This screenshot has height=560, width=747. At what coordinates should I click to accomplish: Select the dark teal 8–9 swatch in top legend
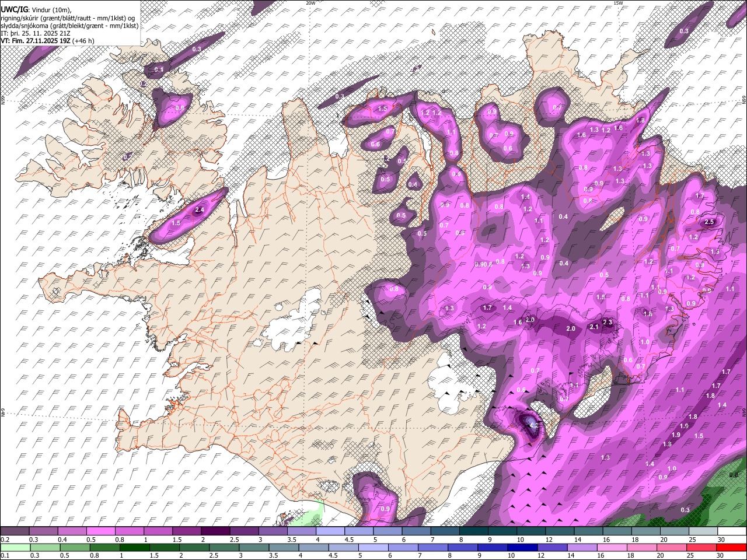pos(473,531)
